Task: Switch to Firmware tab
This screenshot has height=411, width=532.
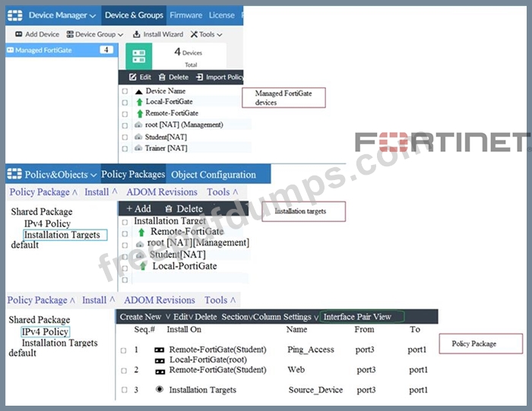Action: click(186, 15)
